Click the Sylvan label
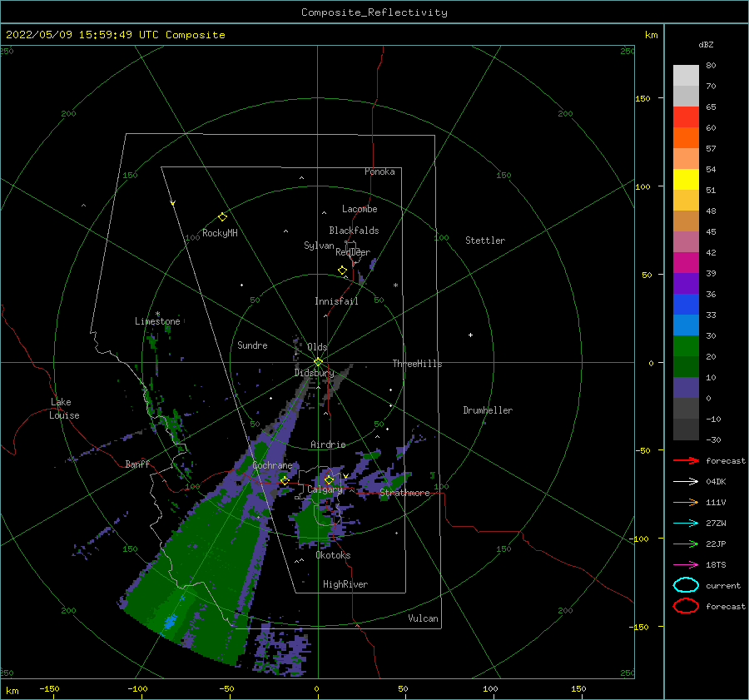The height and width of the screenshot is (700, 749). [x=319, y=246]
